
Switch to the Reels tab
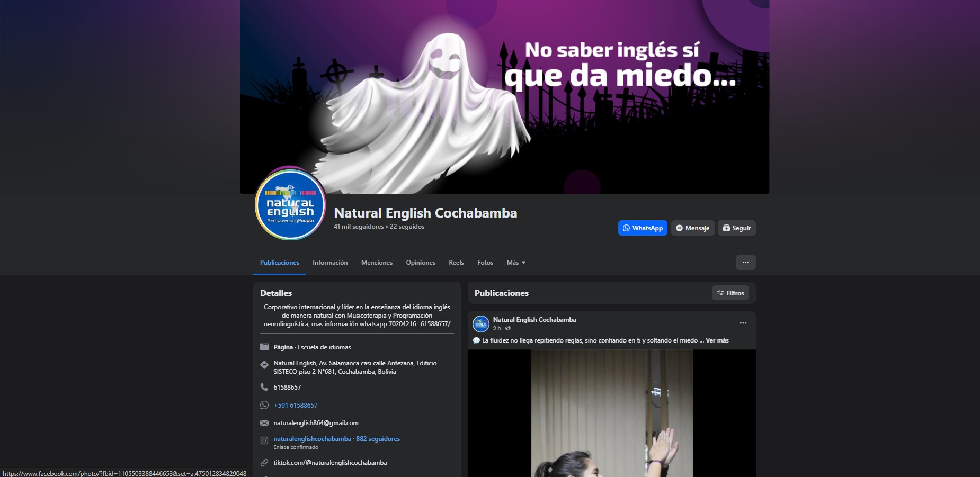456,263
